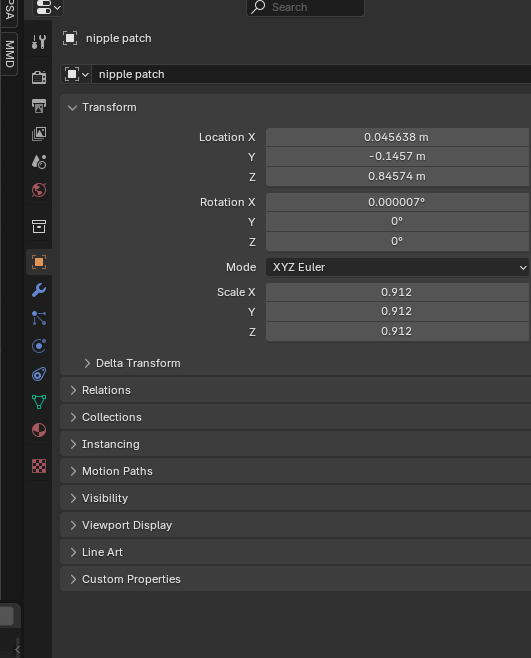
Task: Click the object icon beside the nipple patch header
Action: coord(70,38)
